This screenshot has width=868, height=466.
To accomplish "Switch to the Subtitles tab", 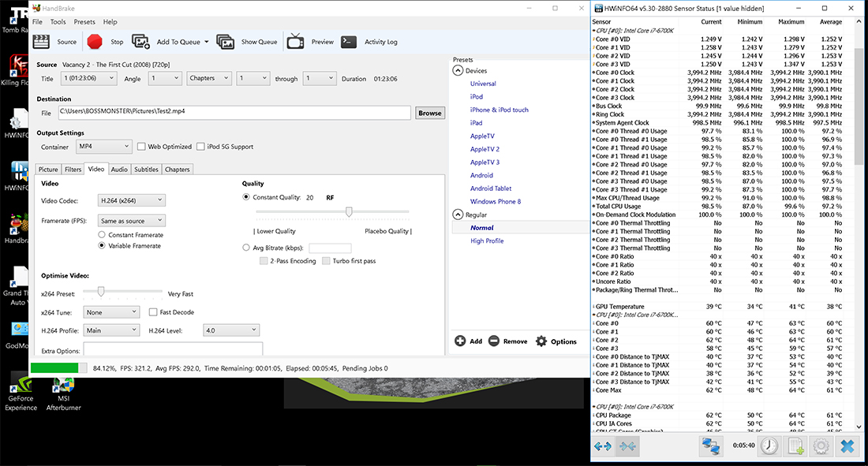I will point(146,170).
